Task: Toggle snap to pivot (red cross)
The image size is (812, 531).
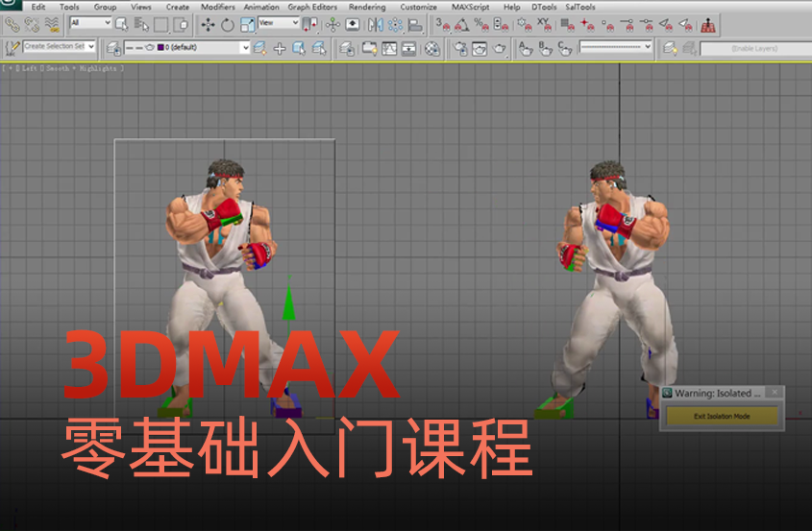Action: pyautogui.click(x=587, y=24)
